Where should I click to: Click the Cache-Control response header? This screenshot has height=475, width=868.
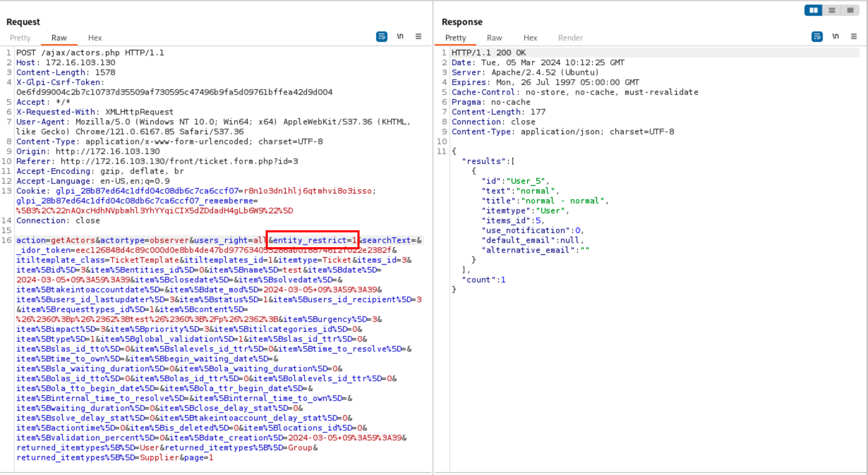click(x=575, y=92)
